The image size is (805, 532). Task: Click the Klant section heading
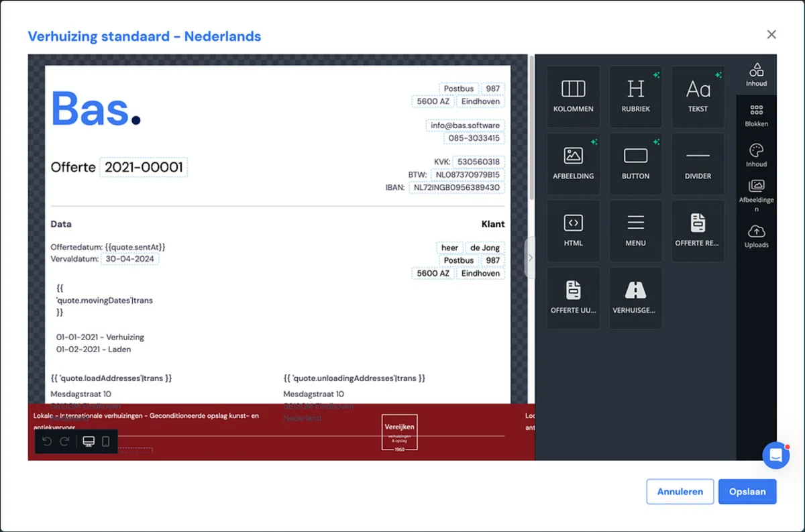coord(493,224)
